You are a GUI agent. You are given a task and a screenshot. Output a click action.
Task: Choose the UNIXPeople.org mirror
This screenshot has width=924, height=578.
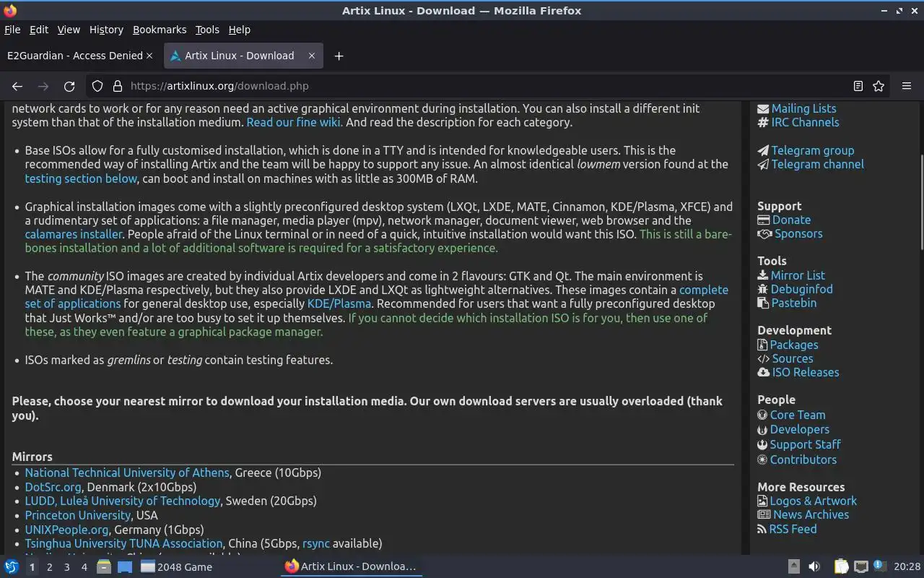66,530
